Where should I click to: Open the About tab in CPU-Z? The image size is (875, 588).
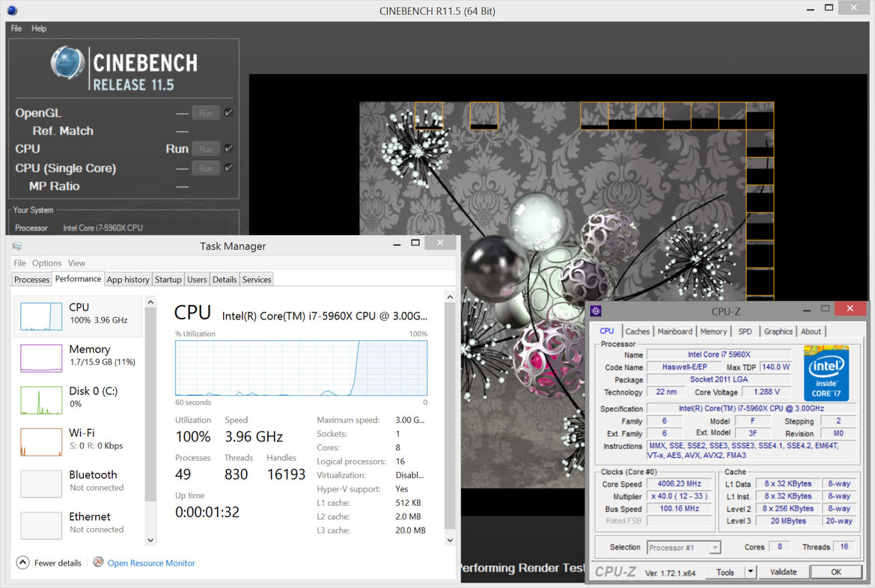[x=811, y=331]
